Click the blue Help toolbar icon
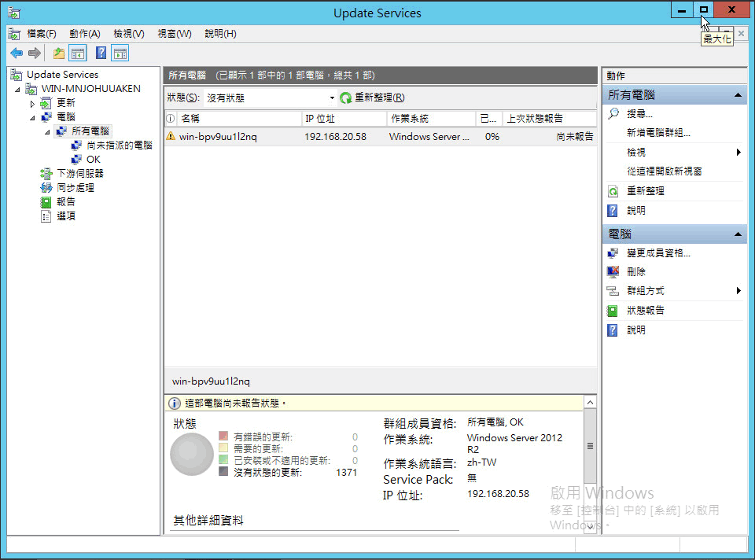755x560 pixels. click(x=101, y=53)
